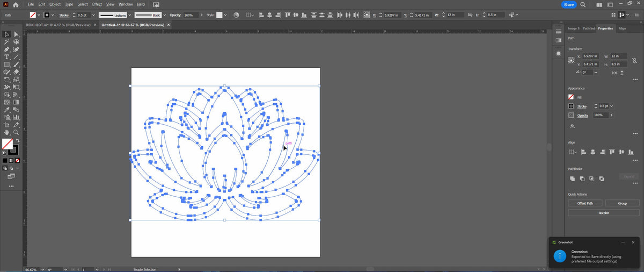Screen dimensions: 644x272
Task: Open Effects fx icon in Appearance
Action: pyautogui.click(x=573, y=126)
